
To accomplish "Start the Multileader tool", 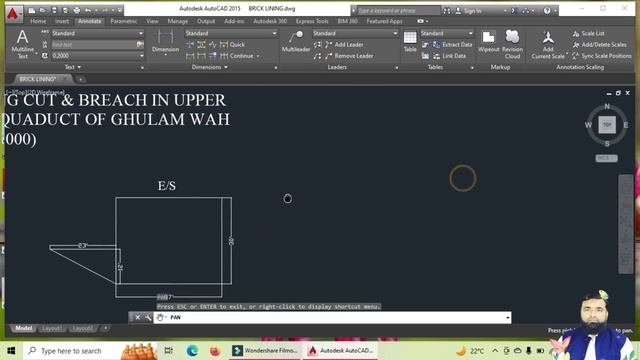I will coord(296,41).
